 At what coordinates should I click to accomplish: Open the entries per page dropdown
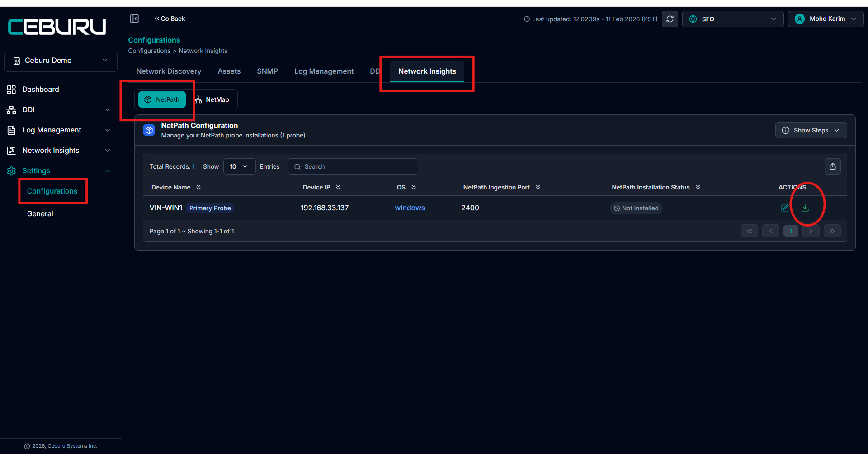[x=239, y=166]
